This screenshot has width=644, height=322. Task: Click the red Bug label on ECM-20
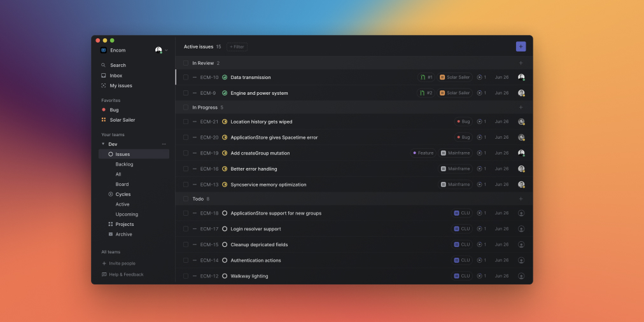pyautogui.click(x=463, y=137)
